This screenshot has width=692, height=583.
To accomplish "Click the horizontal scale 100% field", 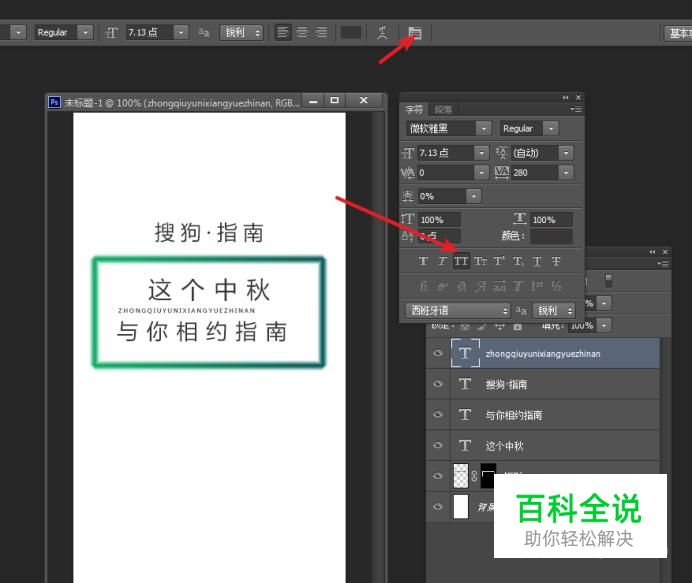I will click(551, 219).
